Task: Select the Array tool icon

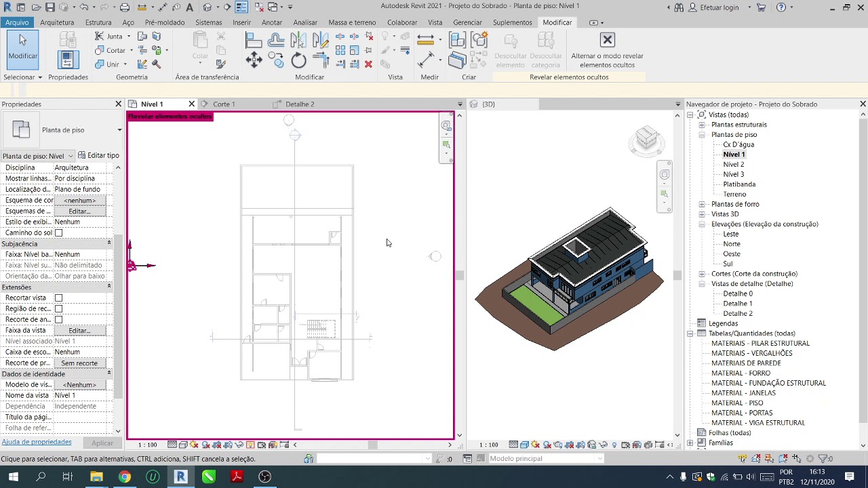Action: point(340,50)
